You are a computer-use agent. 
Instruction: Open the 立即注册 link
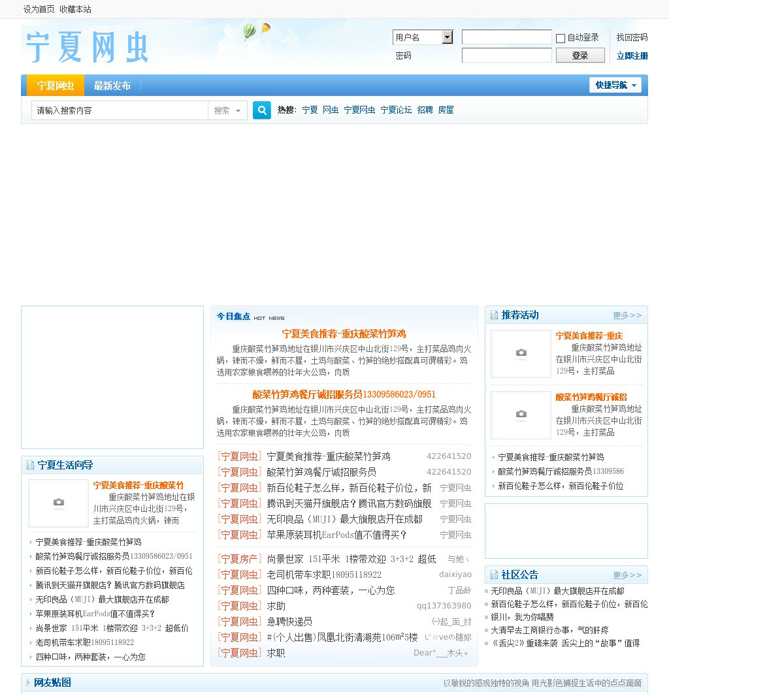click(x=632, y=56)
